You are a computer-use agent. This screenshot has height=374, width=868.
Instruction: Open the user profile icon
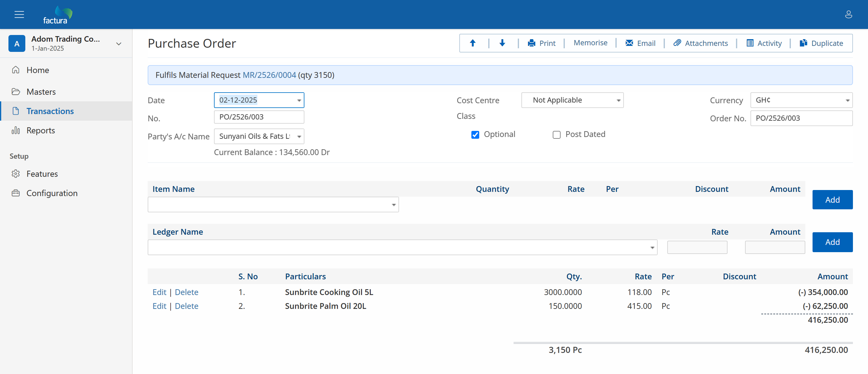pos(848,14)
